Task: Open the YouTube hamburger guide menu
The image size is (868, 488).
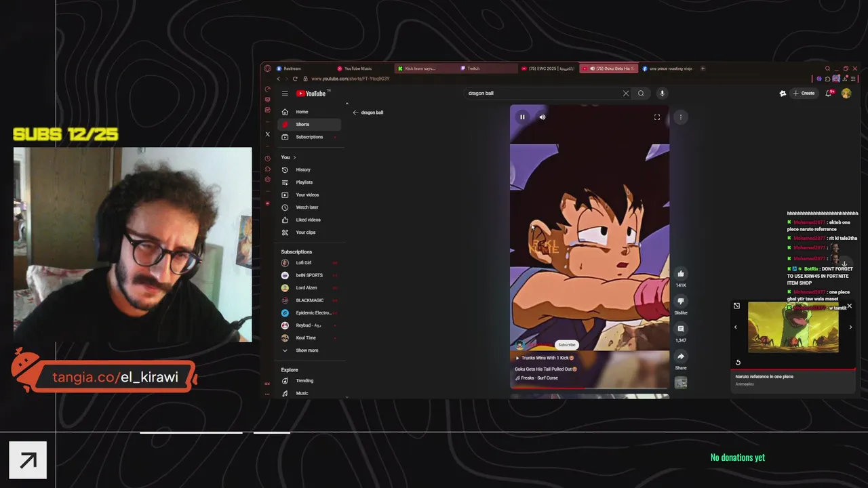Action: (x=285, y=94)
